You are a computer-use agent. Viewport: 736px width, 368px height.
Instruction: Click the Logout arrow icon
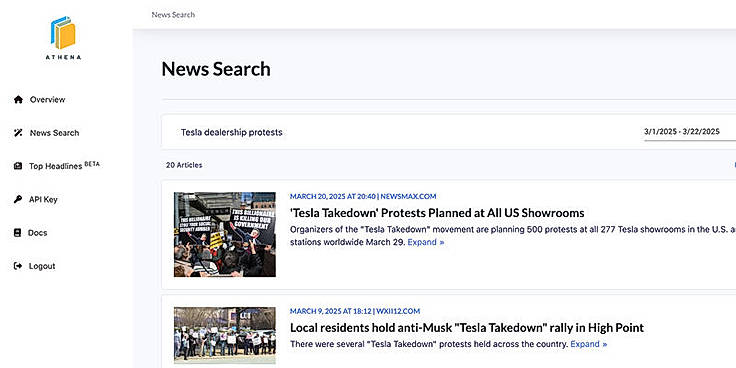(x=18, y=266)
